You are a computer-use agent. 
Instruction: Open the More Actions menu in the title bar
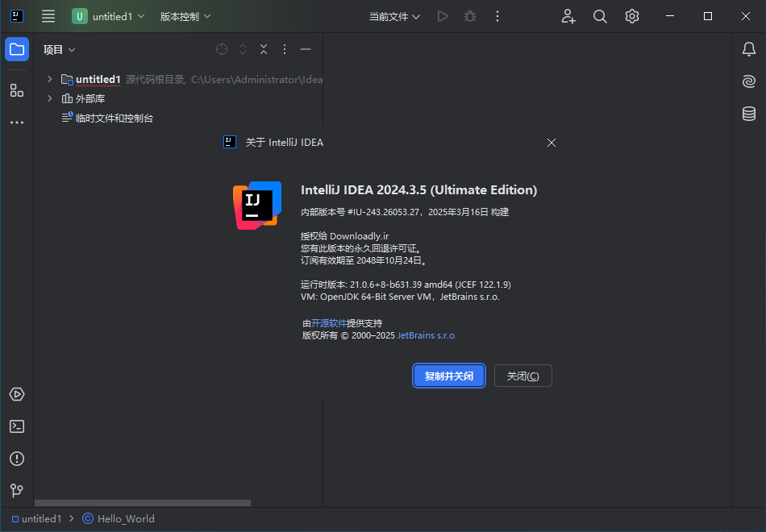497,16
